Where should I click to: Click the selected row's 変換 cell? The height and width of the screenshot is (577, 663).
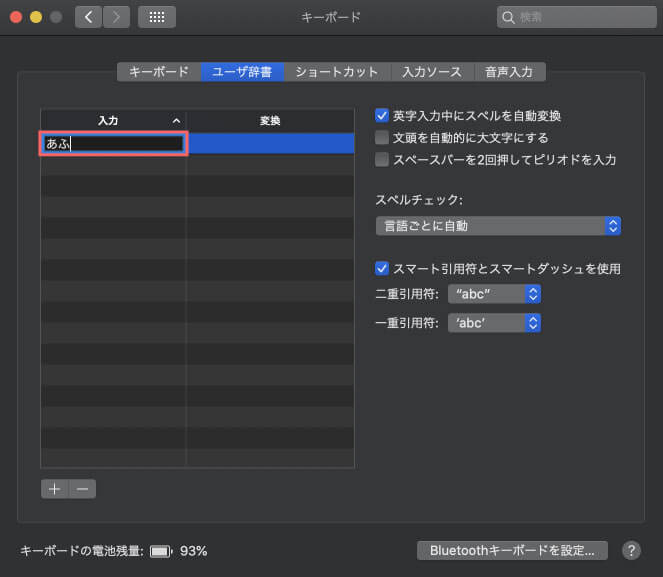pyautogui.click(x=271, y=144)
